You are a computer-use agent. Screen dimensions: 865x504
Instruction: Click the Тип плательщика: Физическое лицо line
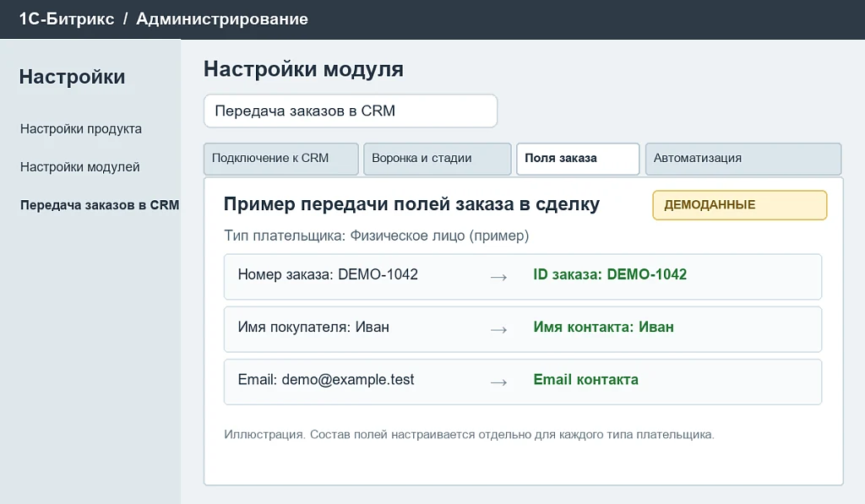376,236
